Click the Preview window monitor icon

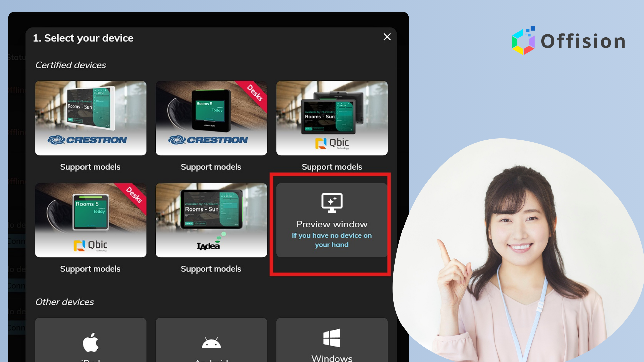[x=331, y=202]
